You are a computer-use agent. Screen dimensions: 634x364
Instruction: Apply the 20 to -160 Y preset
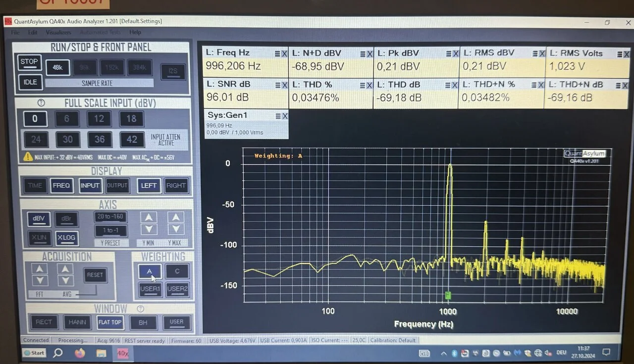tap(111, 217)
